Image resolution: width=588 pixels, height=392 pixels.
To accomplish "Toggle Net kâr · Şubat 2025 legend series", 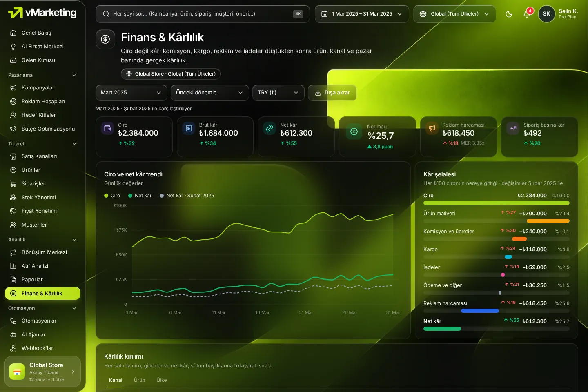I will (187, 196).
